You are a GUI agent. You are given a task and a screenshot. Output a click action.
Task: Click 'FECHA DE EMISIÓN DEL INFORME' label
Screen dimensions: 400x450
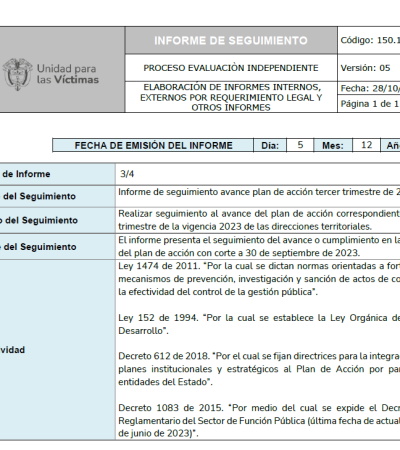[x=153, y=146]
